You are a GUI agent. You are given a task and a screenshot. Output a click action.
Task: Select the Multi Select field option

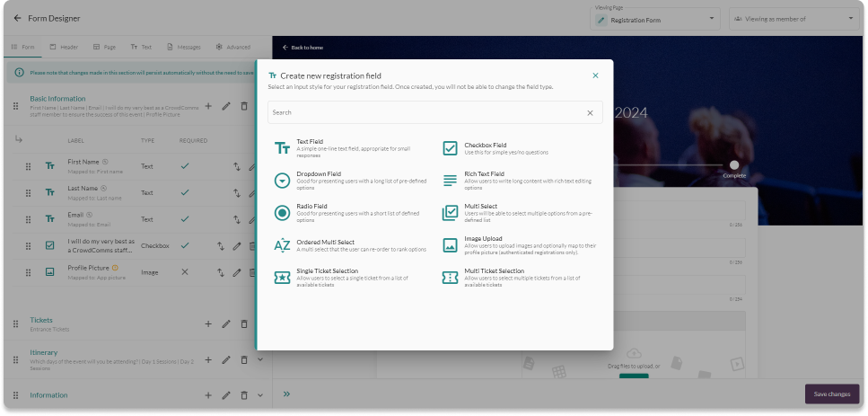click(x=480, y=206)
